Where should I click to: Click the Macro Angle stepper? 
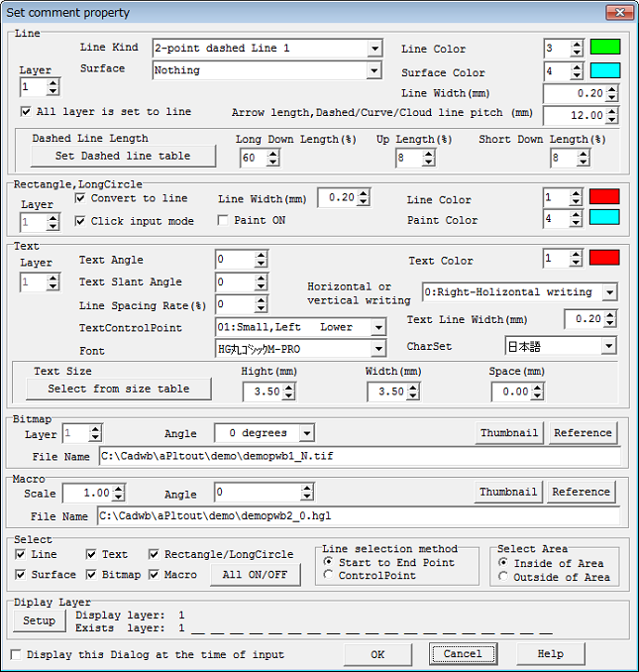(307, 493)
